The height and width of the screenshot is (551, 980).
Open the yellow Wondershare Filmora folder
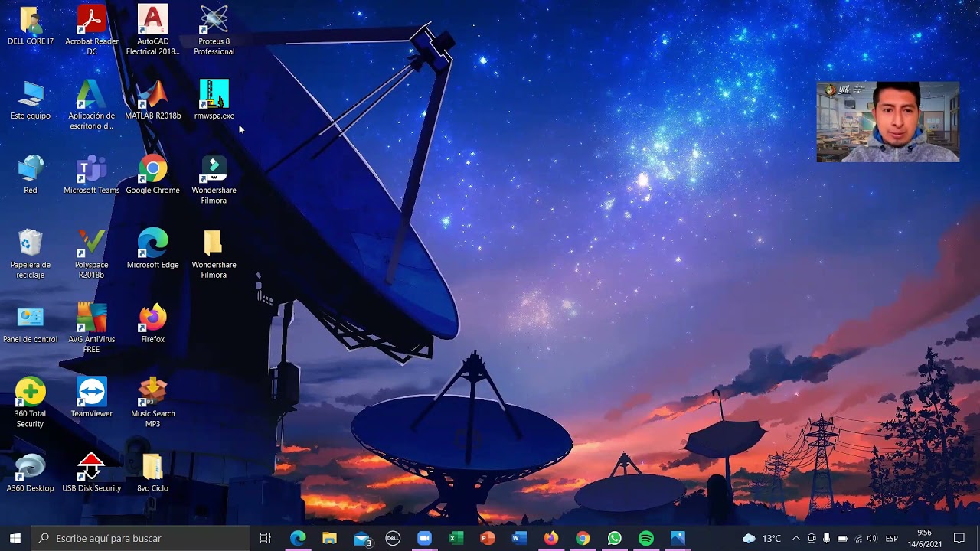(x=214, y=254)
